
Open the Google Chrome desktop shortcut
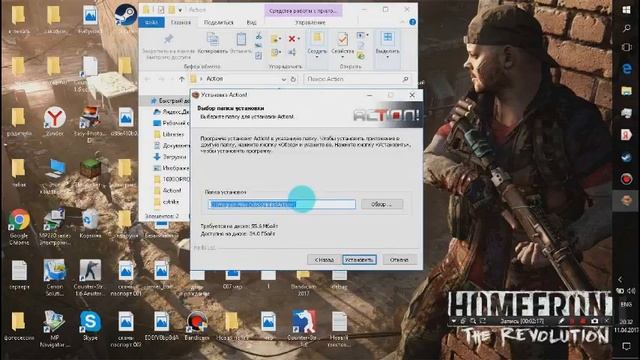pyautogui.click(x=19, y=227)
